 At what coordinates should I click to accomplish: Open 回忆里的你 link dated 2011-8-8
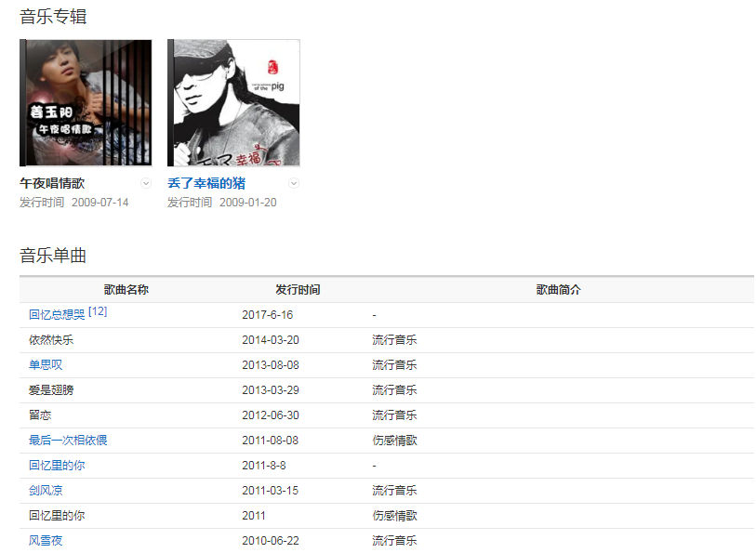point(57,466)
